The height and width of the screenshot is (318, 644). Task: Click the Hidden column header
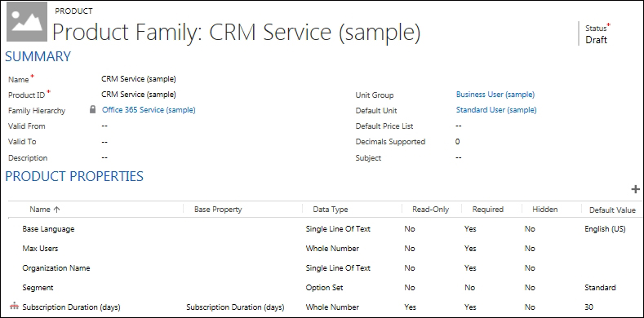tap(544, 210)
